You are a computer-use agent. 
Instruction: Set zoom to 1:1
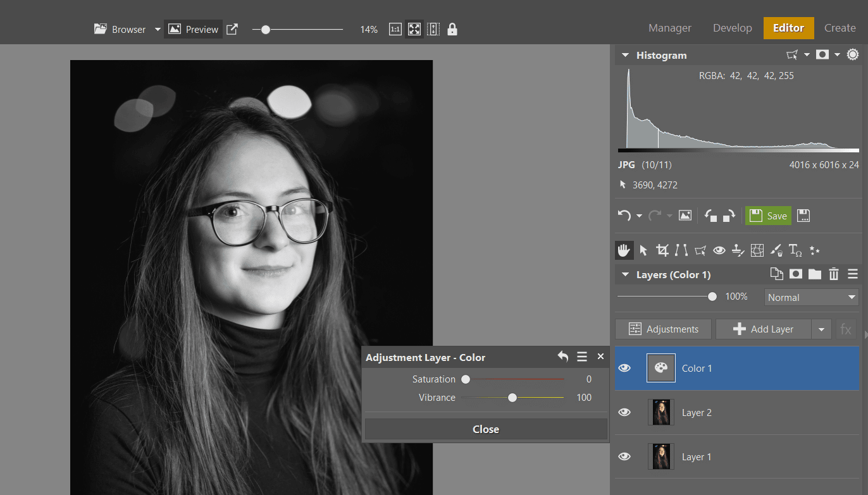click(x=395, y=29)
